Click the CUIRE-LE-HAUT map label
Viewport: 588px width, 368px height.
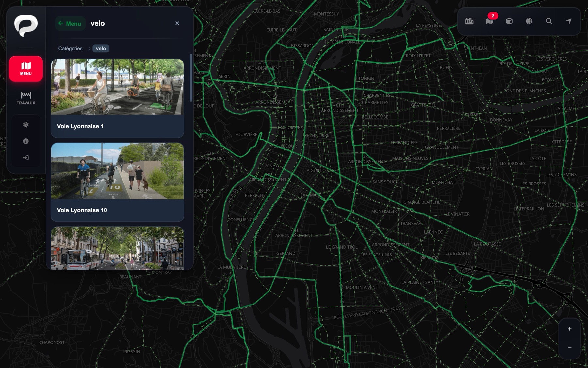(x=281, y=30)
